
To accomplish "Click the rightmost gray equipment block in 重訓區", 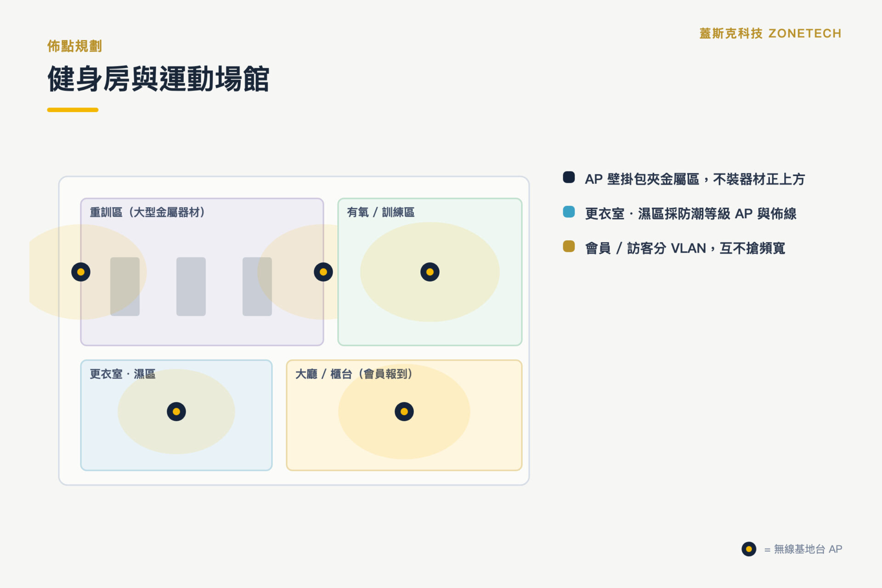I will (x=257, y=287).
